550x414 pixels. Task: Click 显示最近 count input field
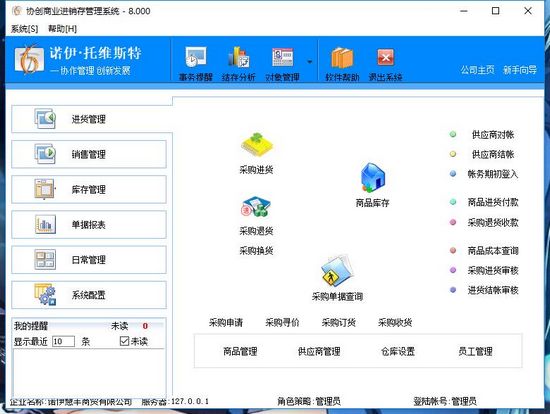click(x=63, y=341)
